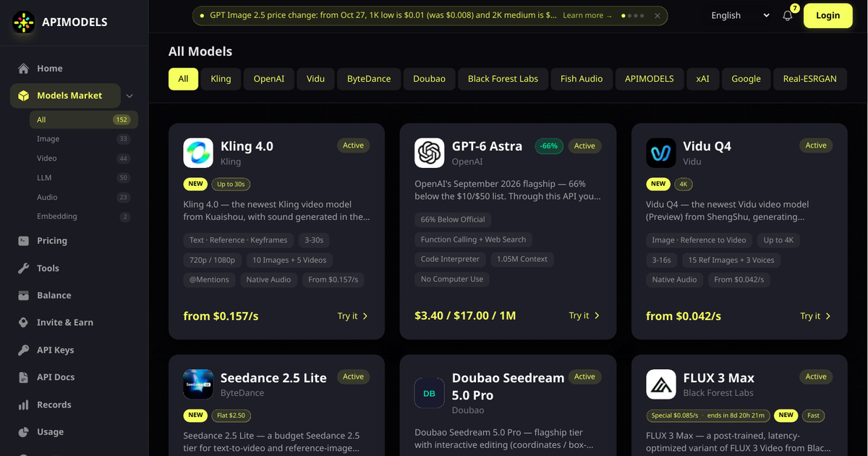868x456 pixels.
Task: Filter models by Vidu
Action: (x=315, y=79)
